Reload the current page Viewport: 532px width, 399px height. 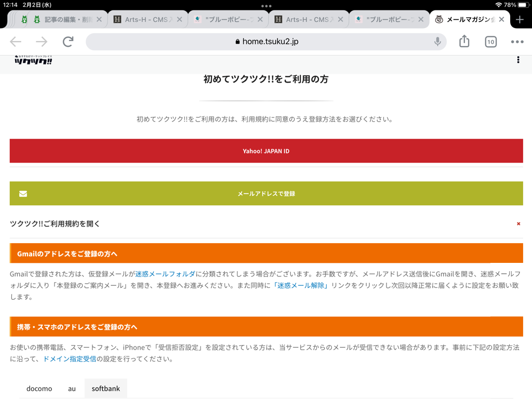click(68, 42)
